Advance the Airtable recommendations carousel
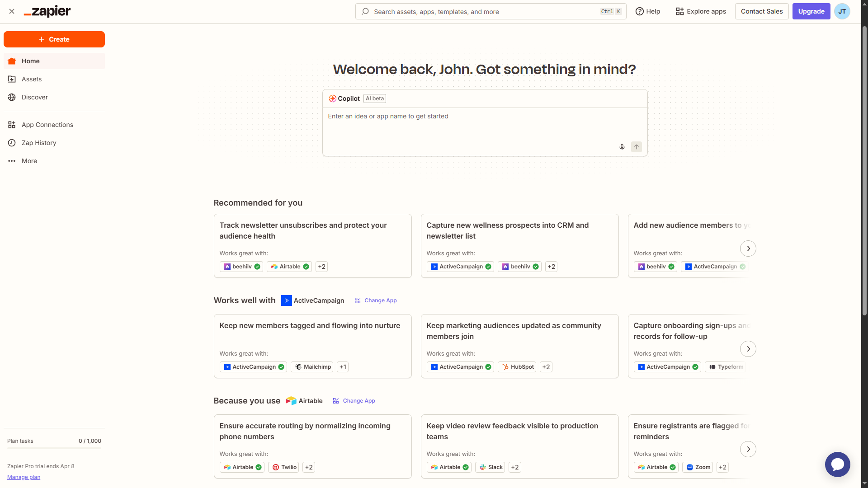Screen dimensions: 868x488 [748, 449]
